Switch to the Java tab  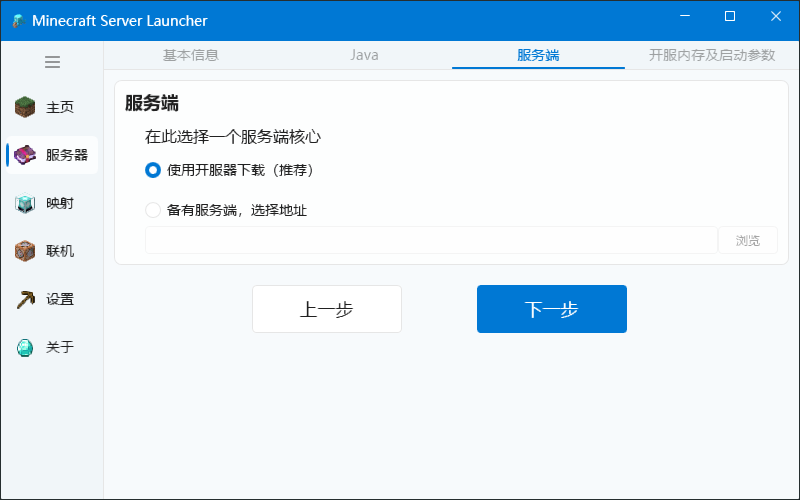coord(364,55)
